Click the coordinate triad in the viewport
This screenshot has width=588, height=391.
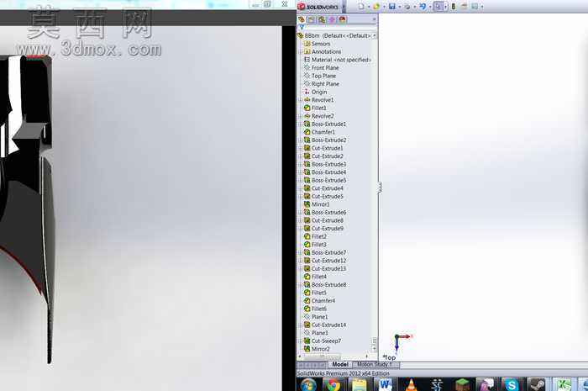(402, 342)
